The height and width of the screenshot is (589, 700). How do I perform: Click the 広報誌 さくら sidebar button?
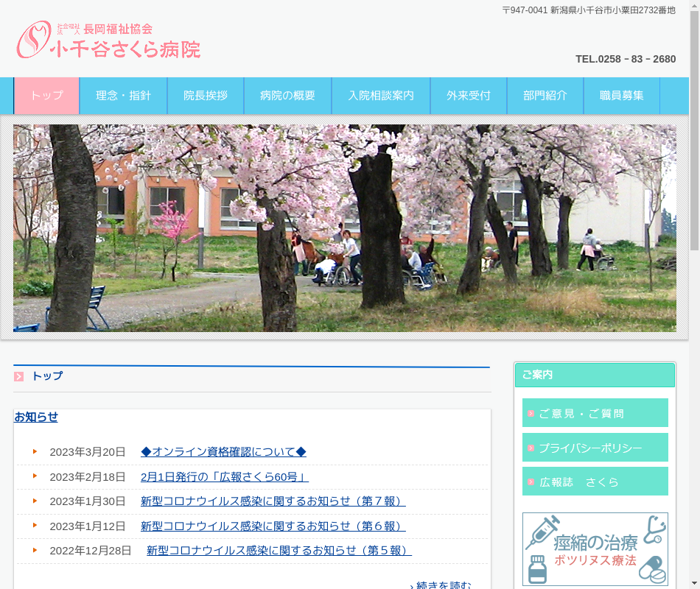pyautogui.click(x=595, y=482)
